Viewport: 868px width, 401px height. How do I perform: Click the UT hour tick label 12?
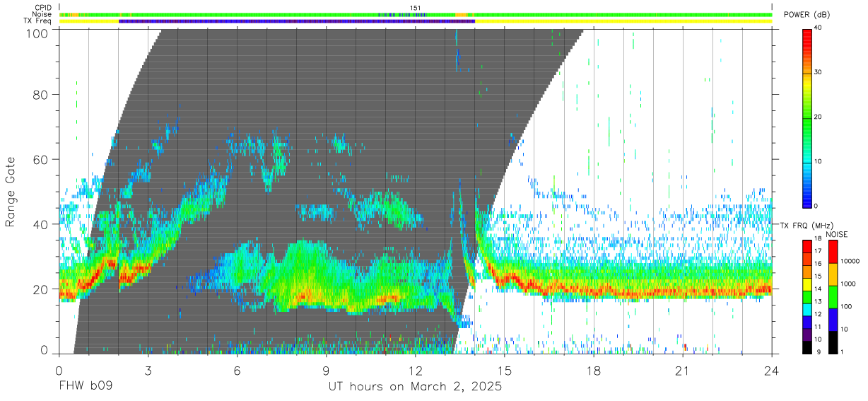[x=416, y=370]
